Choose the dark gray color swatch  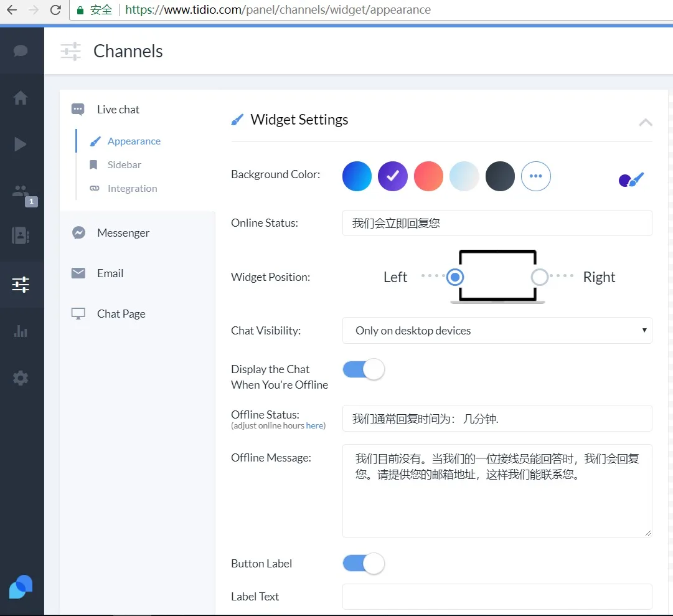coord(500,176)
